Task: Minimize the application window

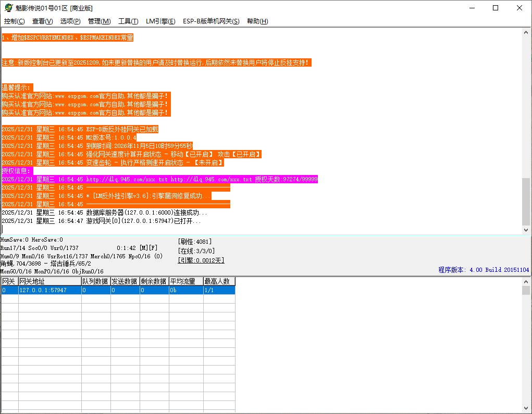Action: click(472, 8)
